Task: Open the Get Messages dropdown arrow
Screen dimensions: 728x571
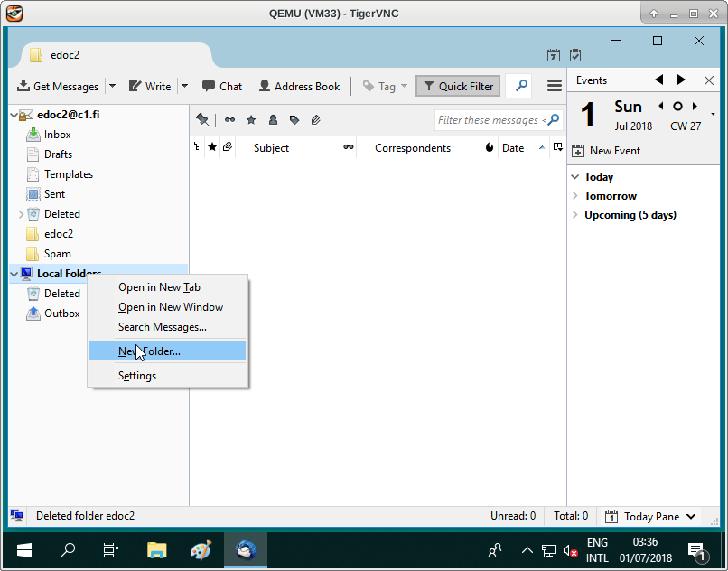Action: coord(112,87)
